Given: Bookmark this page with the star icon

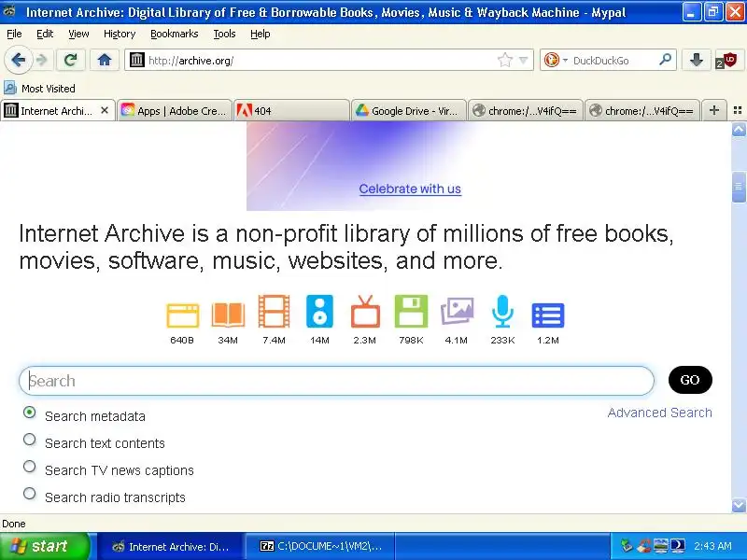Looking at the screenshot, I should [x=505, y=60].
